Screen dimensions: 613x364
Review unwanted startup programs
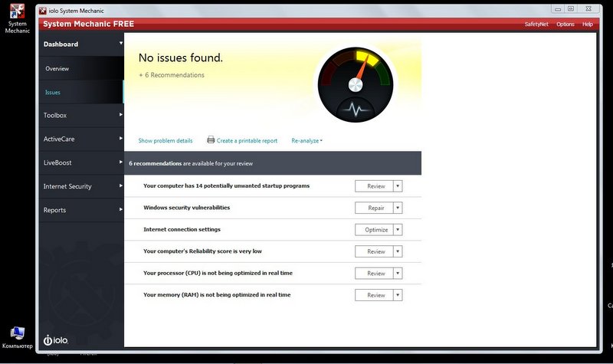[x=374, y=186]
